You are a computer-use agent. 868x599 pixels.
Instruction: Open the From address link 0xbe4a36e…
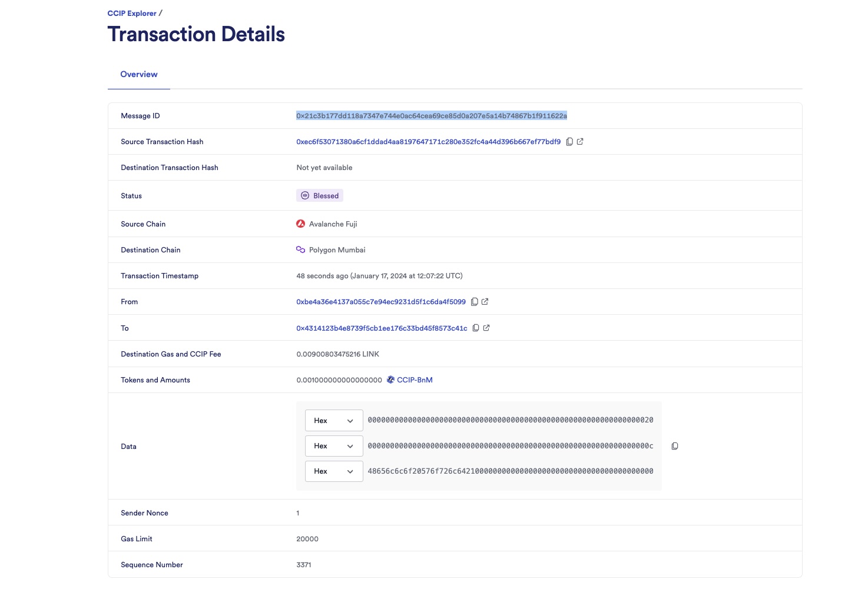[381, 302]
